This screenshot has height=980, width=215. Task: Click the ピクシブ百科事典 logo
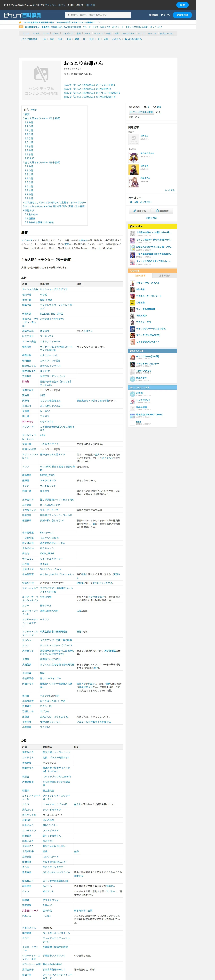coord(23,15)
